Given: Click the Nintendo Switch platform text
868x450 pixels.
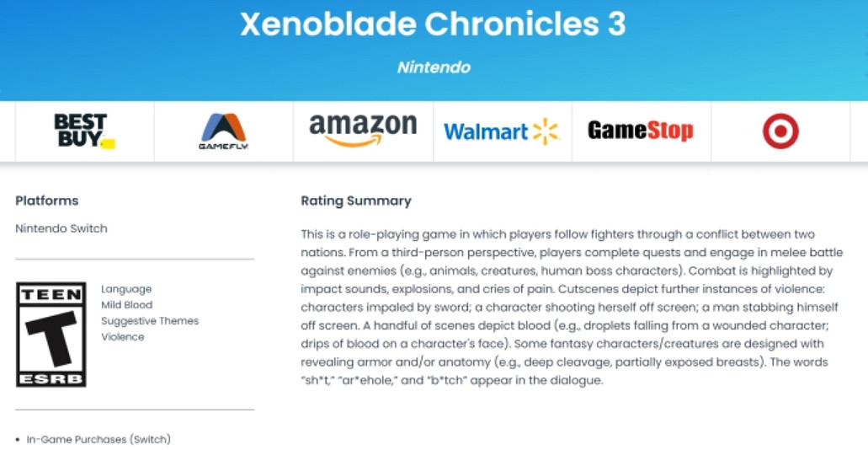Looking at the screenshot, I should [61, 228].
